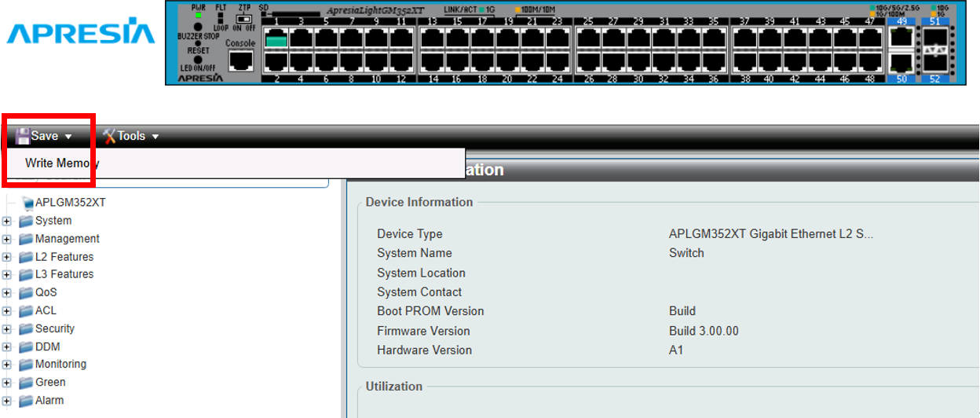Open the Save menu
The width and height of the screenshot is (980, 418).
(x=44, y=136)
